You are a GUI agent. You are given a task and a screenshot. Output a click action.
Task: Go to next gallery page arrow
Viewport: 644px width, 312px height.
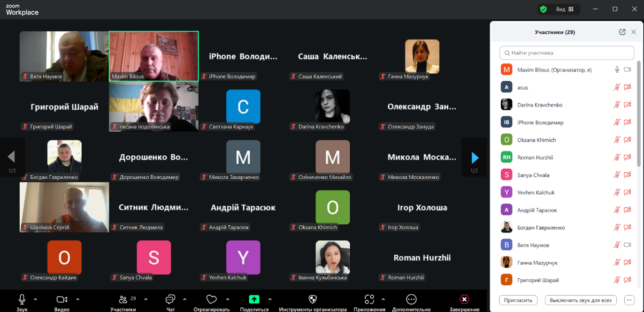coord(475,157)
